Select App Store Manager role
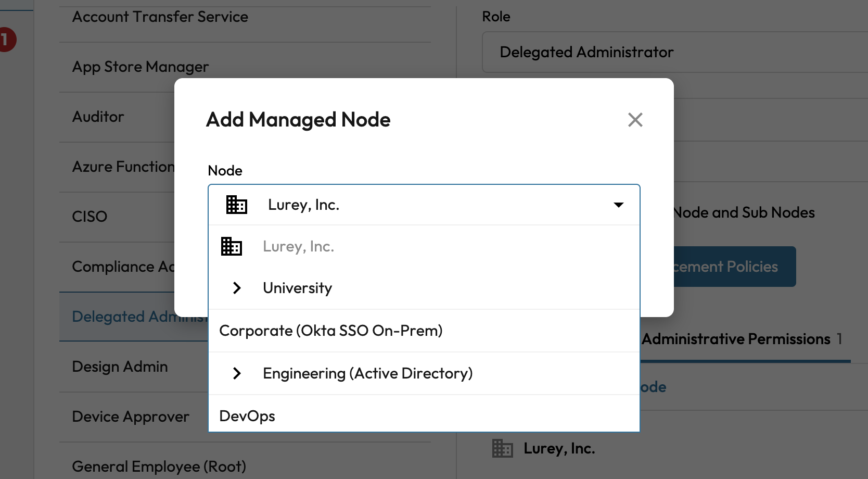Screen dimensions: 868x479 tap(141, 67)
